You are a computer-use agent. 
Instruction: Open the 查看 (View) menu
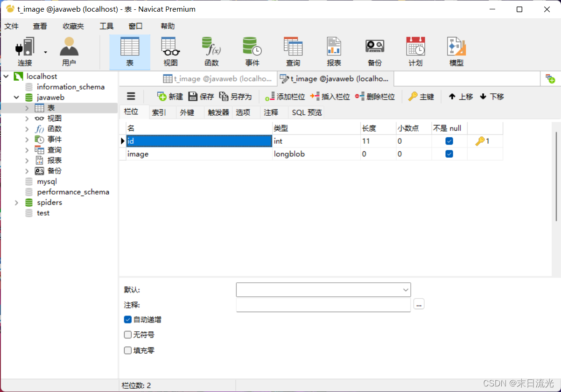pos(40,27)
